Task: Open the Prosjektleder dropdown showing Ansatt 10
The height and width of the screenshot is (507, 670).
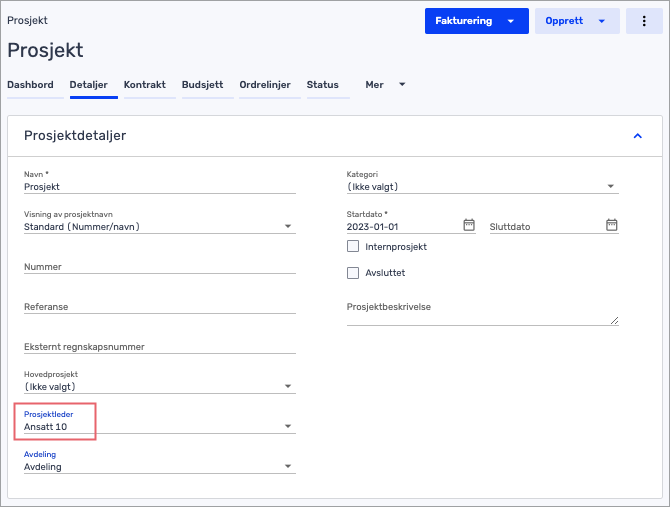Action: click(x=160, y=427)
